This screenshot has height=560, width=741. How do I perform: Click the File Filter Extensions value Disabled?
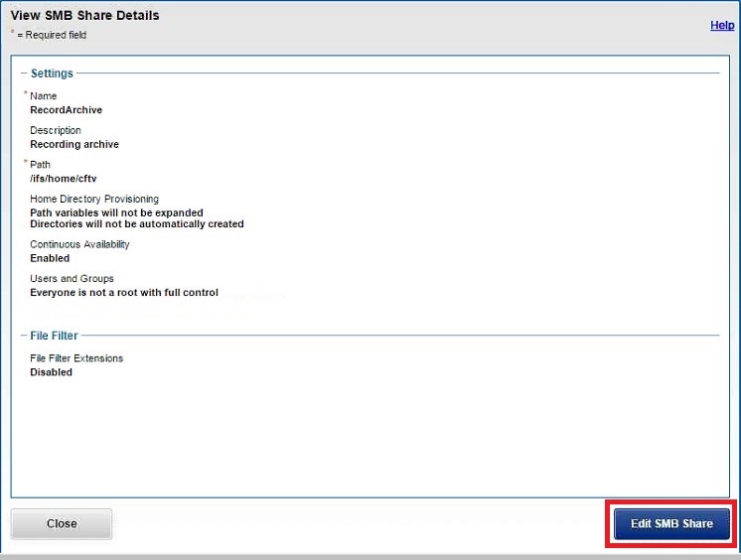(x=51, y=372)
